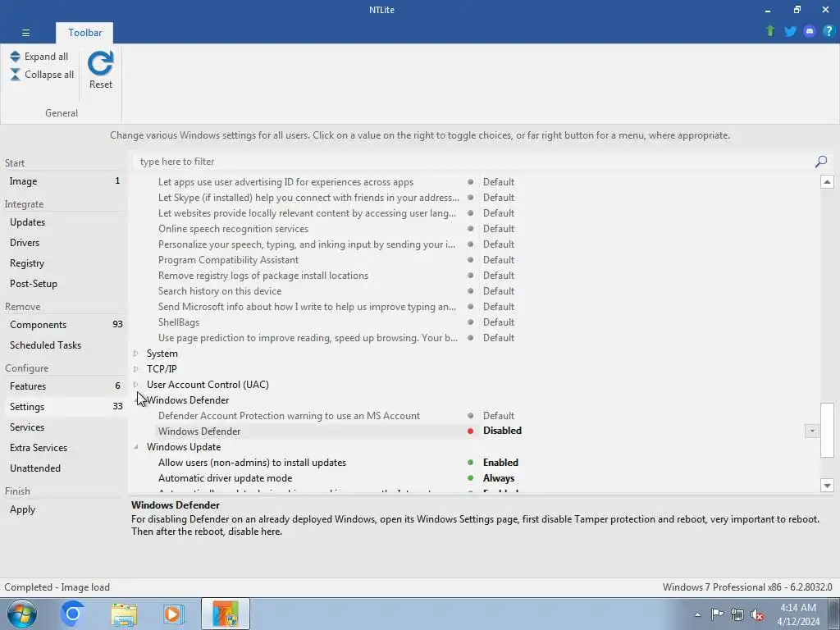840x630 pixels.
Task: Select Let apps use user advertising ID row
Action: 285,182
